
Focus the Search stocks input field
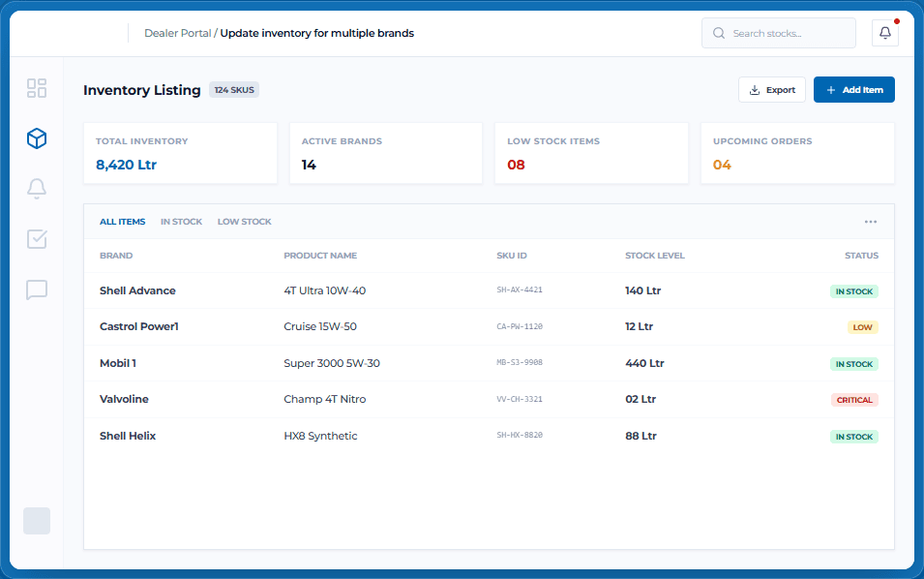[779, 33]
